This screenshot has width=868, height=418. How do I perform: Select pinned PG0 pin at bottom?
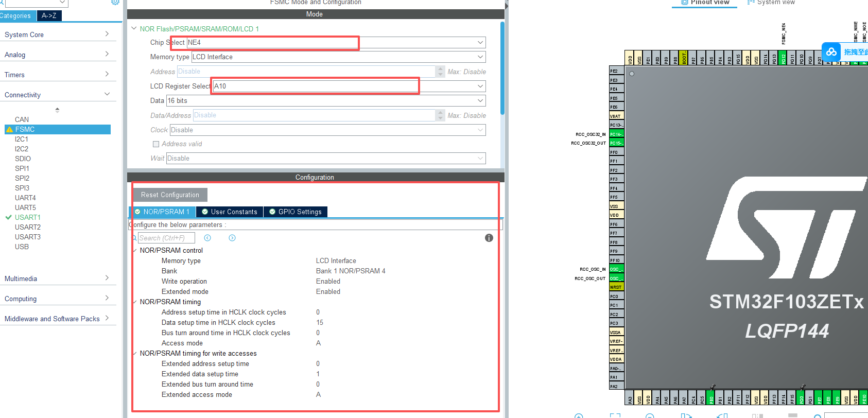pos(801,397)
